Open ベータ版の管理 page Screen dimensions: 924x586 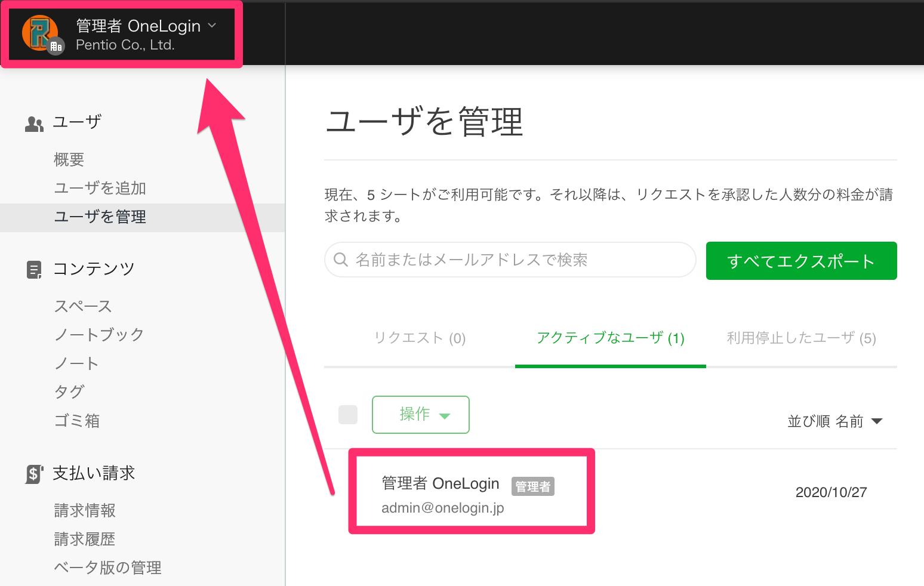pos(107,568)
